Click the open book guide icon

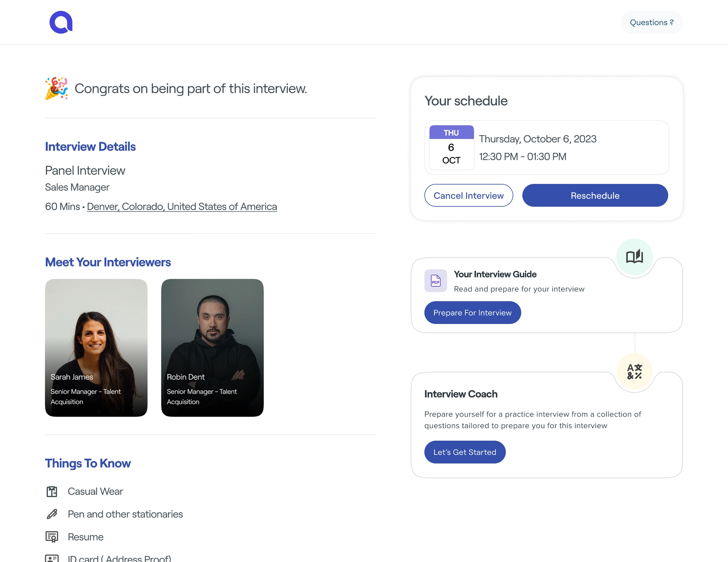(x=635, y=256)
